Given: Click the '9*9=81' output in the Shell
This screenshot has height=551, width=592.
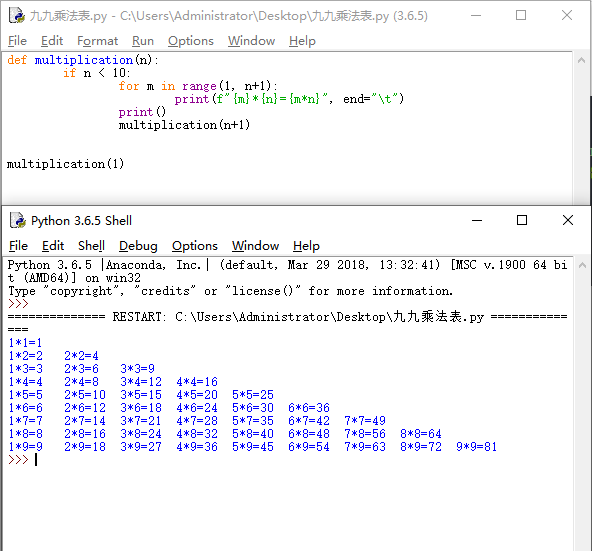Looking at the screenshot, I should [476, 447].
